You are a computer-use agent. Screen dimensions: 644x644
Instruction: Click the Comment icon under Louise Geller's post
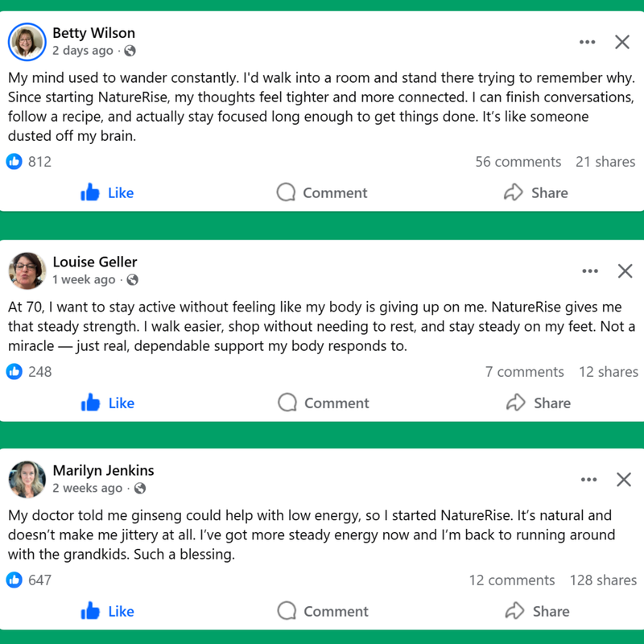(x=287, y=402)
